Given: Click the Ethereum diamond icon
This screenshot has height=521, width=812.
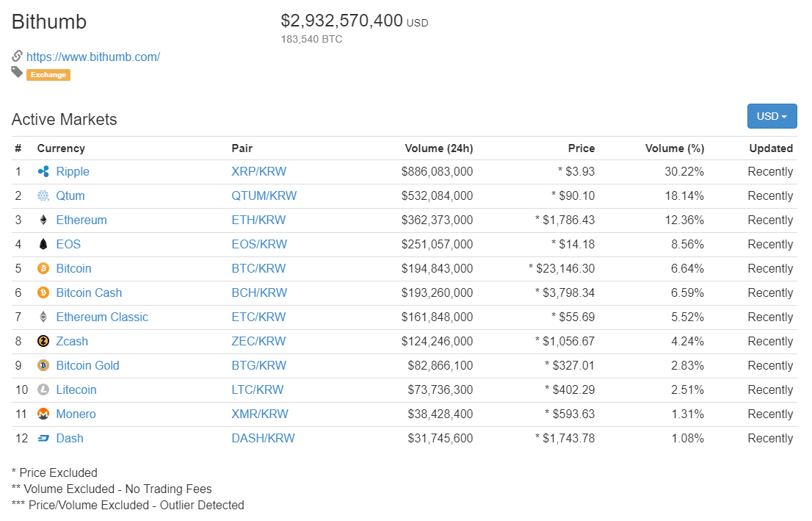Looking at the screenshot, I should (43, 220).
